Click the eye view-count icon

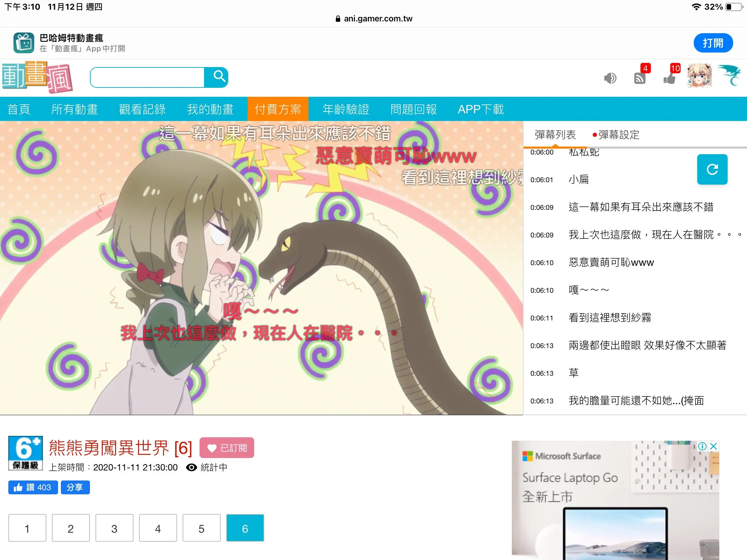[x=191, y=467]
